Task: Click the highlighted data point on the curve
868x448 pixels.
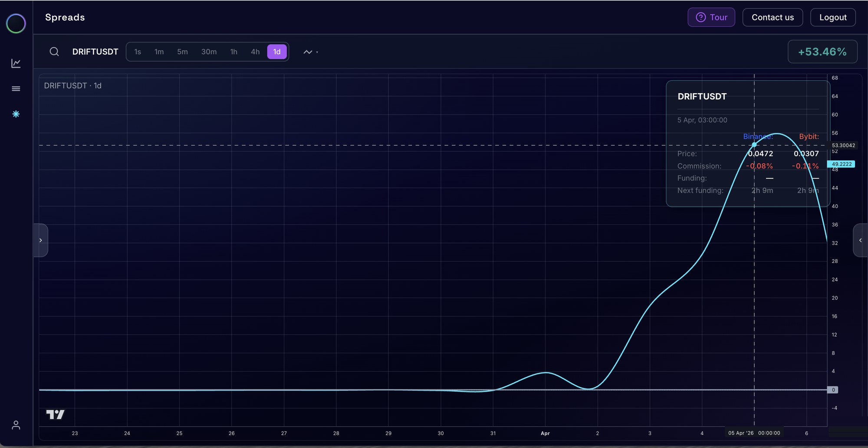Action: click(x=754, y=144)
